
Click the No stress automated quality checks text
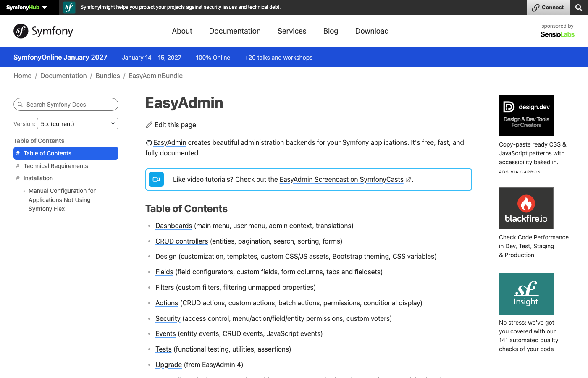point(528,336)
